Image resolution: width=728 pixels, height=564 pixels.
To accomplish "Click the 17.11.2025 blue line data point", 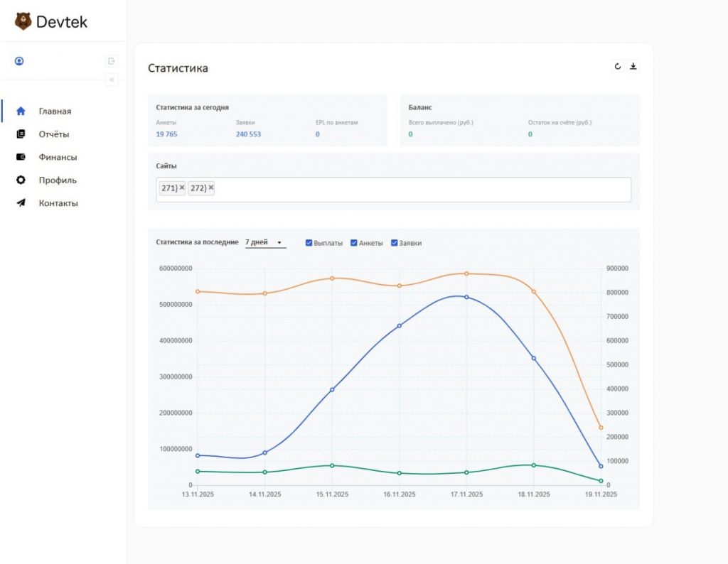I will pyautogui.click(x=466, y=297).
